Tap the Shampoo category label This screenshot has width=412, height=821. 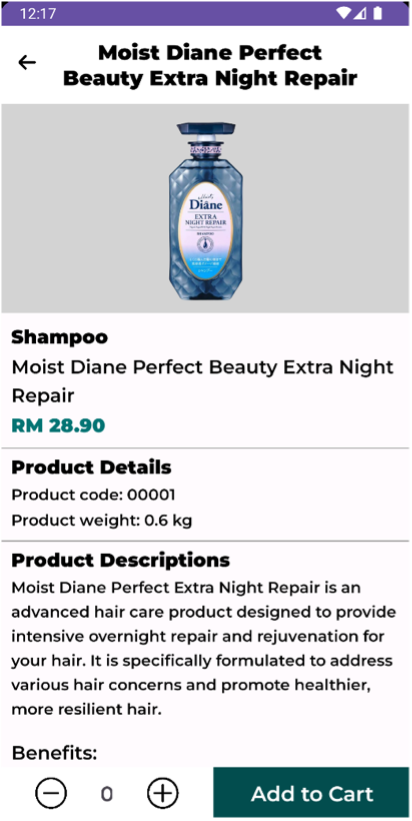[60, 338]
